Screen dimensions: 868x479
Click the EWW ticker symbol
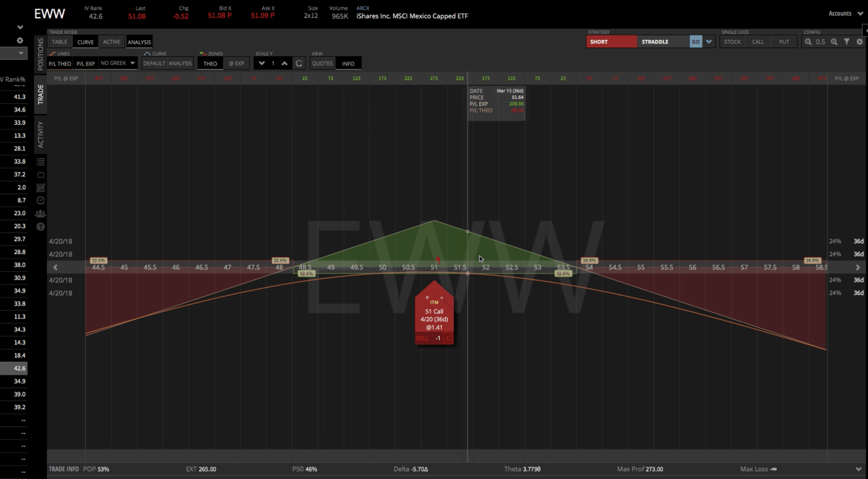pyautogui.click(x=50, y=14)
